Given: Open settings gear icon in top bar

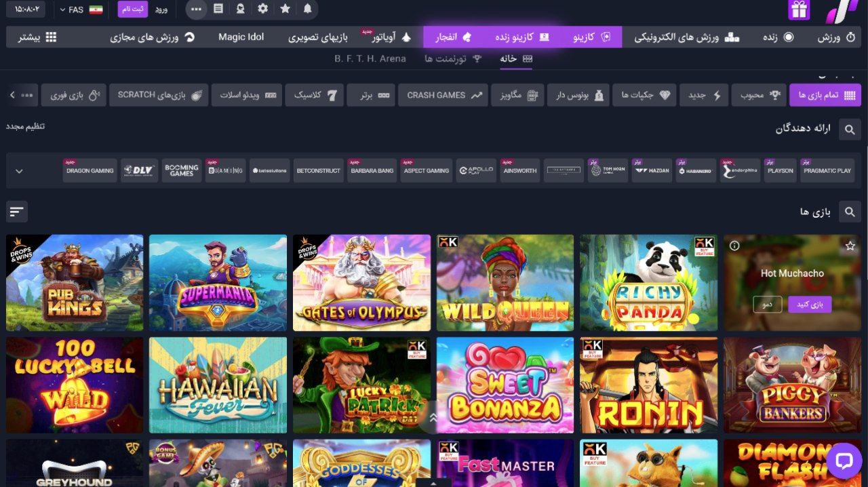Looking at the screenshot, I should 262,9.
